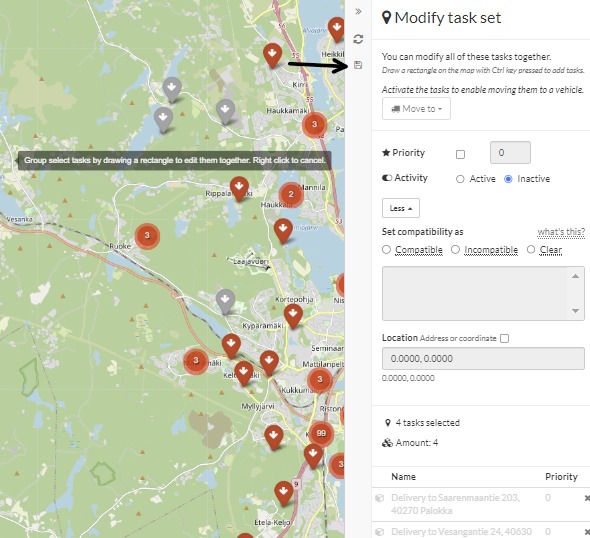The width and height of the screenshot is (590, 538).
Task: Click the red task pin near Etelä-Keljo
Action: [x=284, y=492]
